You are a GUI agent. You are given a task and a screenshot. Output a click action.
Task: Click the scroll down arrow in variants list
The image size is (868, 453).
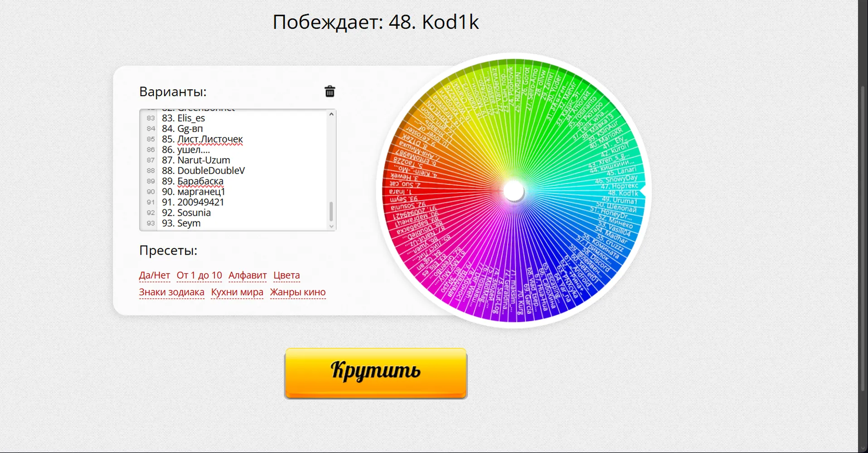[x=331, y=226]
